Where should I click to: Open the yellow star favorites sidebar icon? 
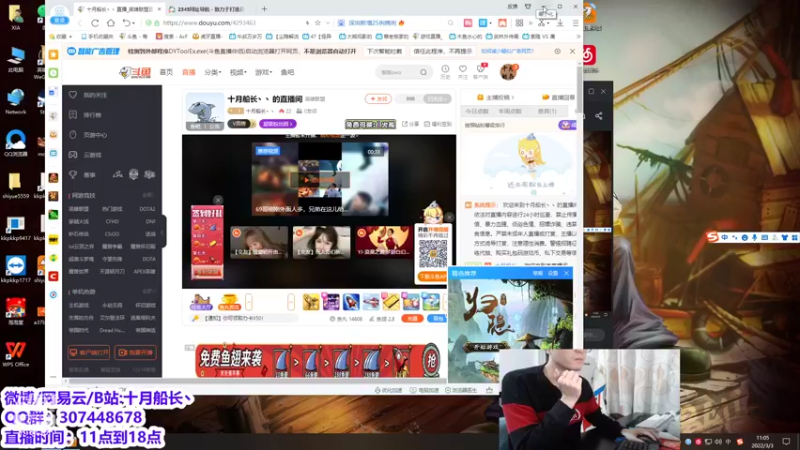pyautogui.click(x=54, y=54)
